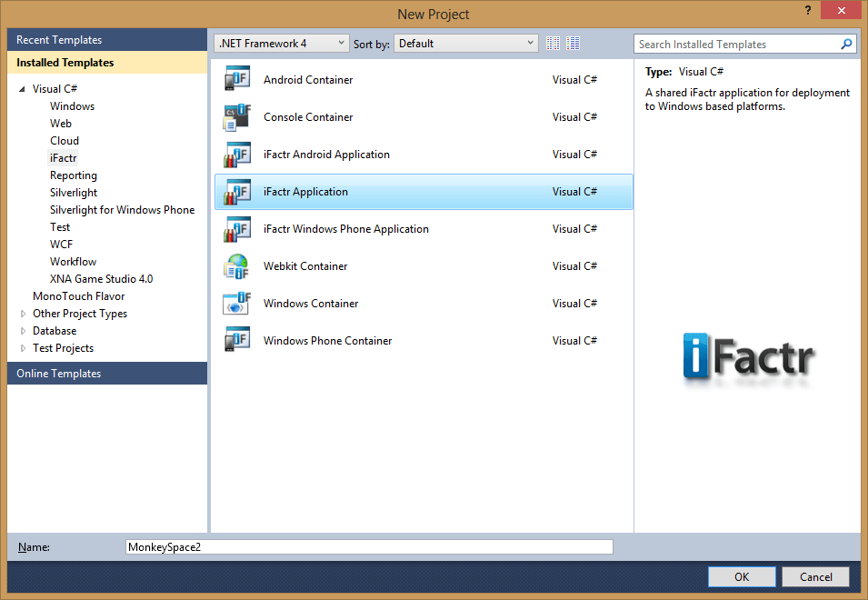This screenshot has width=868, height=600.
Task: Select the MonoTouch Flavor node
Action: pos(78,296)
